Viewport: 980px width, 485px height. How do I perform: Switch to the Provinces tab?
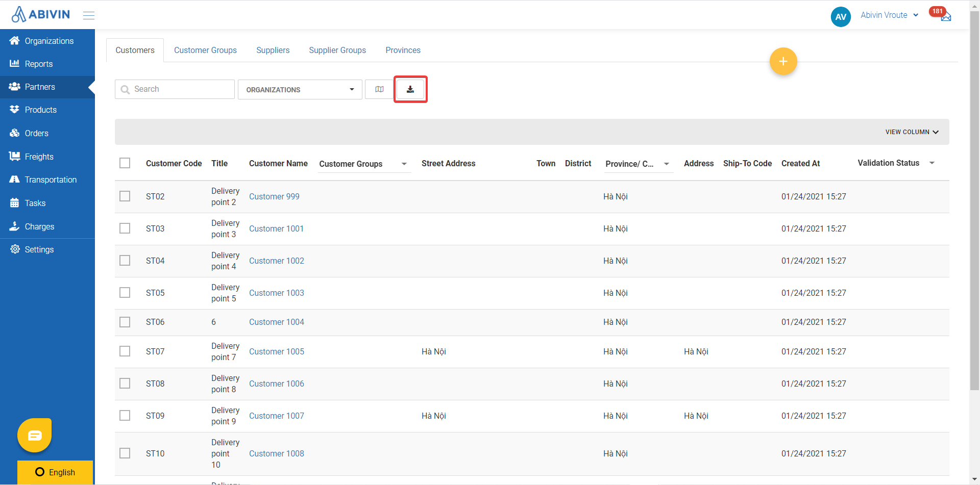(x=403, y=50)
